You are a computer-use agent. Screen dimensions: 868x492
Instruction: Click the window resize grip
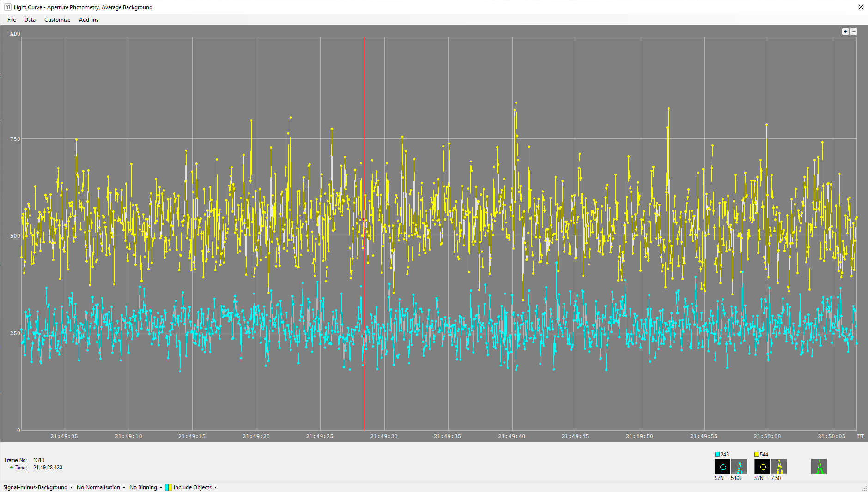(864, 488)
